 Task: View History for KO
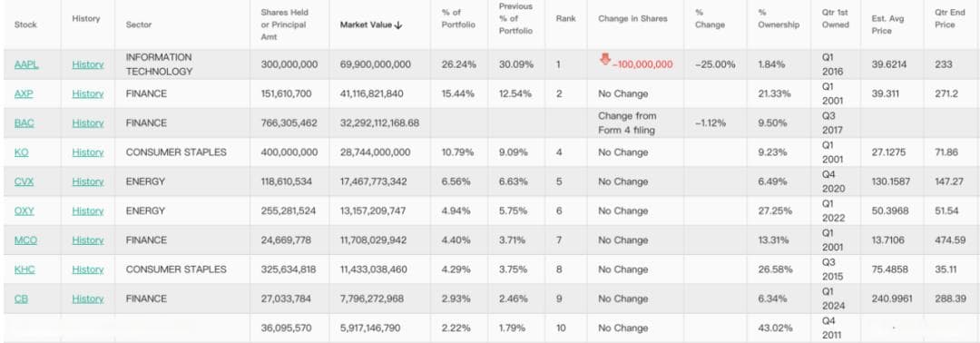click(87, 152)
